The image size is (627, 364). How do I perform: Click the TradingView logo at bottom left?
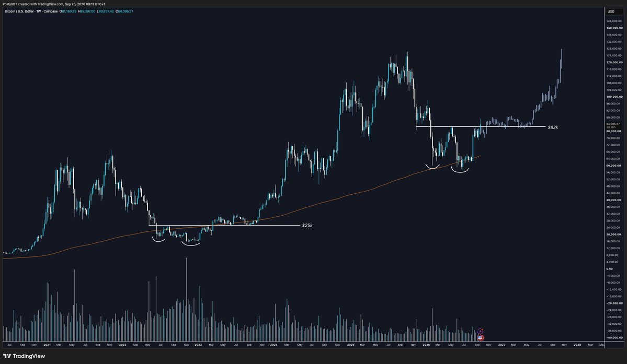click(x=24, y=356)
